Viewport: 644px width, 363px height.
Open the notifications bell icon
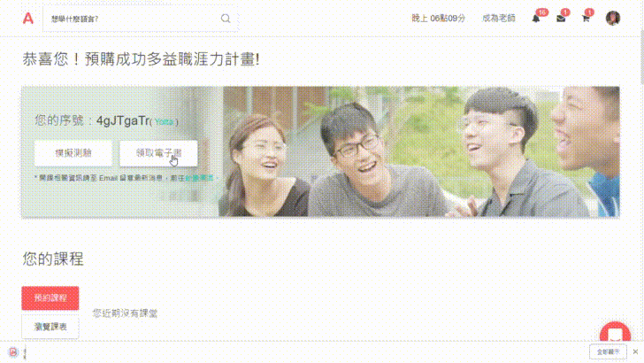click(x=536, y=19)
